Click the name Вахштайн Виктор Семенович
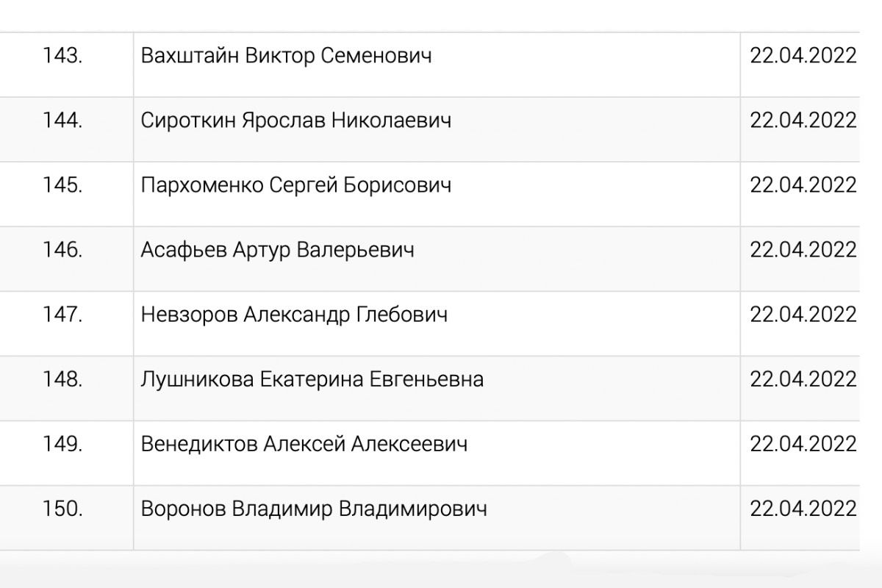 coord(286,56)
